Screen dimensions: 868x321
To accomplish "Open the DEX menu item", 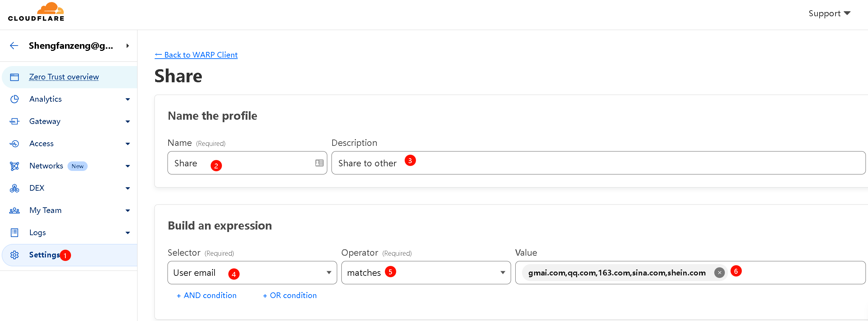I will [x=37, y=188].
